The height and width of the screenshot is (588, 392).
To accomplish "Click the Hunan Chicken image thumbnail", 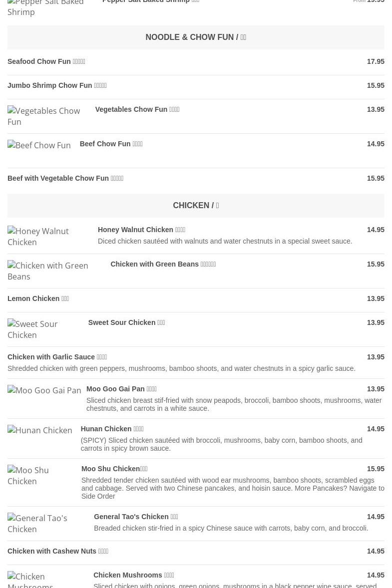I will click(40, 430).
